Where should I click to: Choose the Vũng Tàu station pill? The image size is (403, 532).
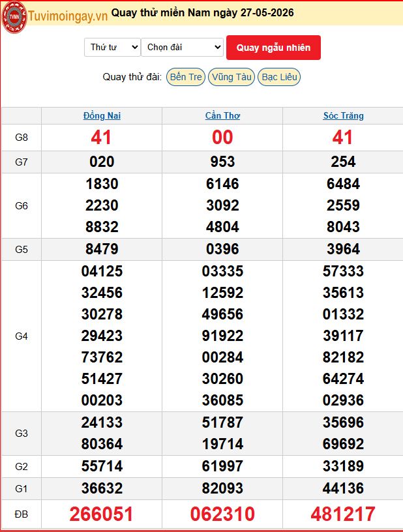pyautogui.click(x=231, y=77)
